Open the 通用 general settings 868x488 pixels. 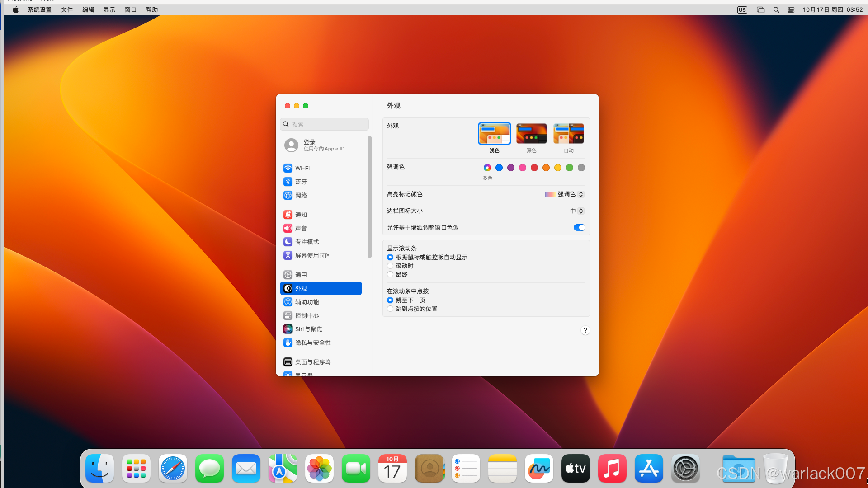tap(321, 275)
